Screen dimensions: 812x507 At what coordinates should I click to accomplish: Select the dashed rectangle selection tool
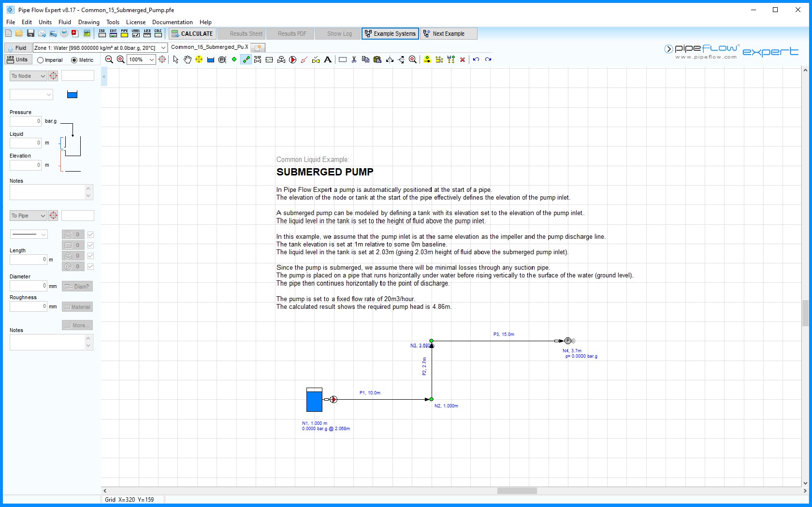pyautogui.click(x=343, y=59)
